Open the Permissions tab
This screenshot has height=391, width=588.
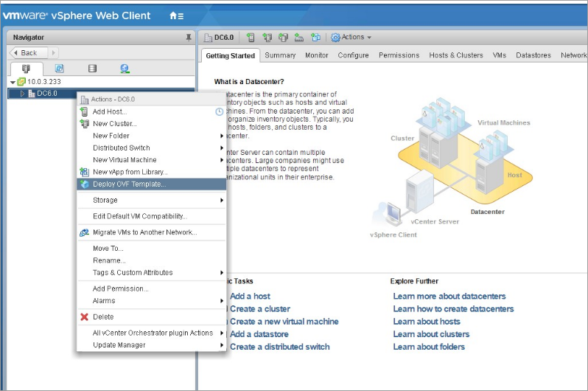tap(399, 55)
